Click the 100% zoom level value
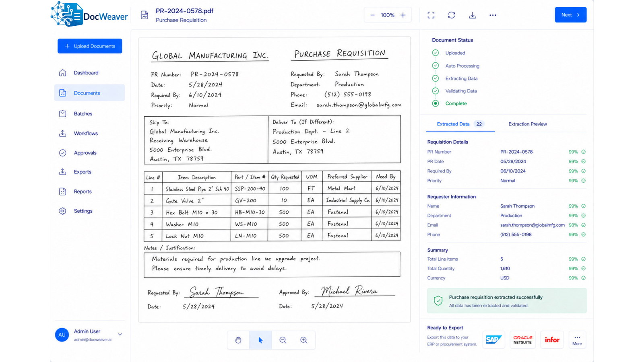This screenshot has width=644, height=362. (x=388, y=15)
